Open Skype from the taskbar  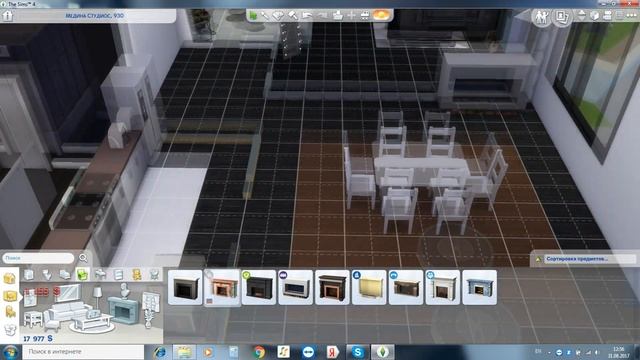pyautogui.click(x=358, y=352)
